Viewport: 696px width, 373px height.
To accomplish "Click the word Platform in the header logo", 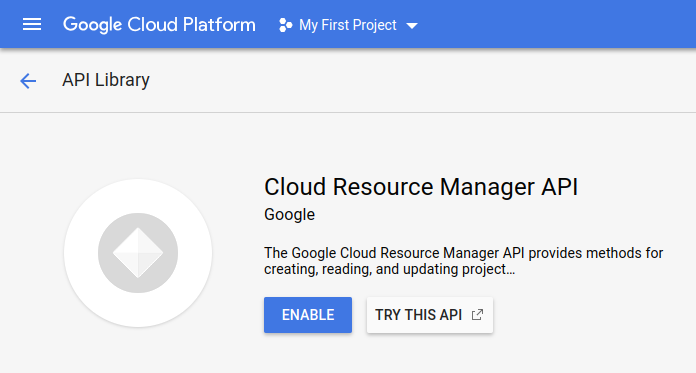I will pos(219,25).
